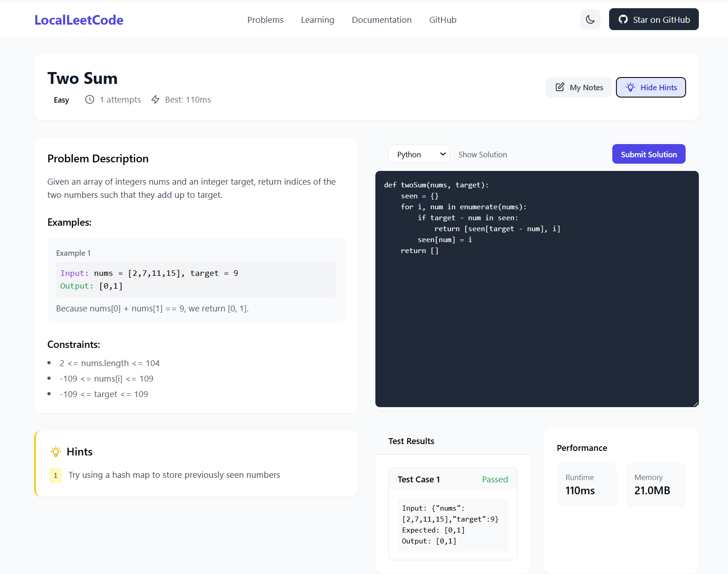This screenshot has height=574, width=728.
Task: Hide the hints panel
Action: tap(651, 87)
